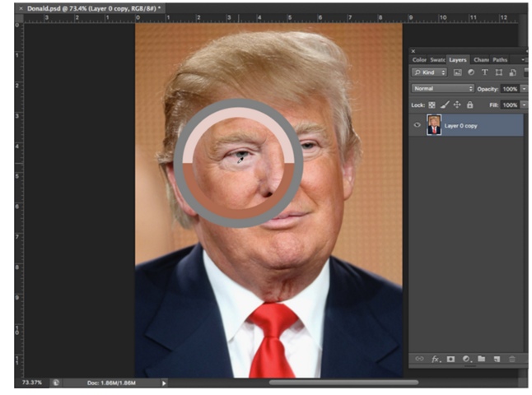Click the Fill percentage field
Viewport: 532px width, 395px height.
(x=509, y=105)
